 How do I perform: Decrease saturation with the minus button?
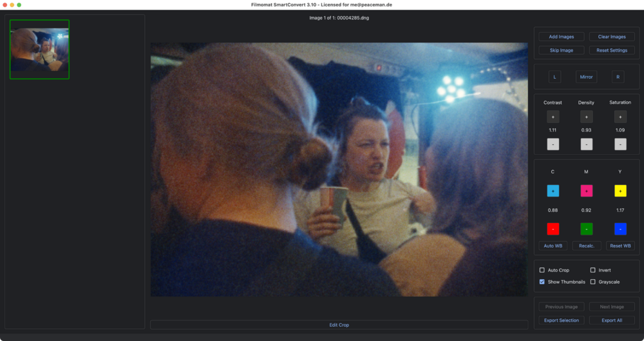tap(620, 144)
